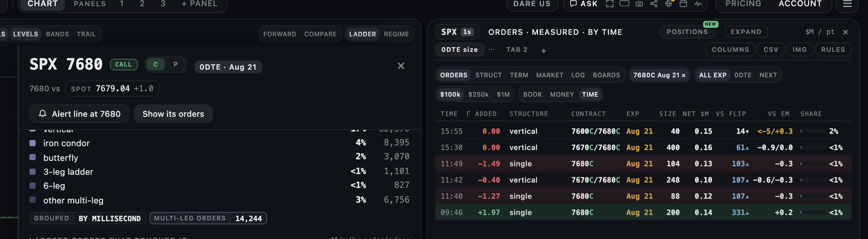Open TAB 2
The width and height of the screenshot is (868, 239).
coord(517,50)
